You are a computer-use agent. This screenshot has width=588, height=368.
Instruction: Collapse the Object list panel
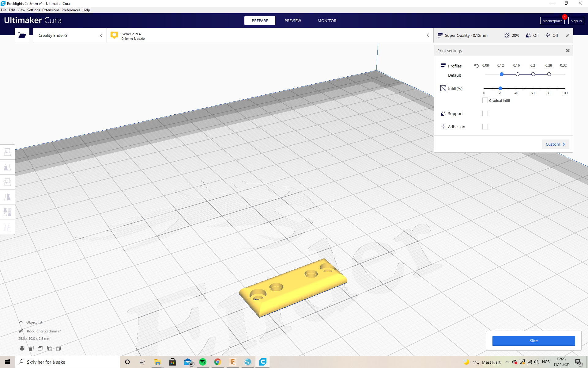tap(21, 322)
